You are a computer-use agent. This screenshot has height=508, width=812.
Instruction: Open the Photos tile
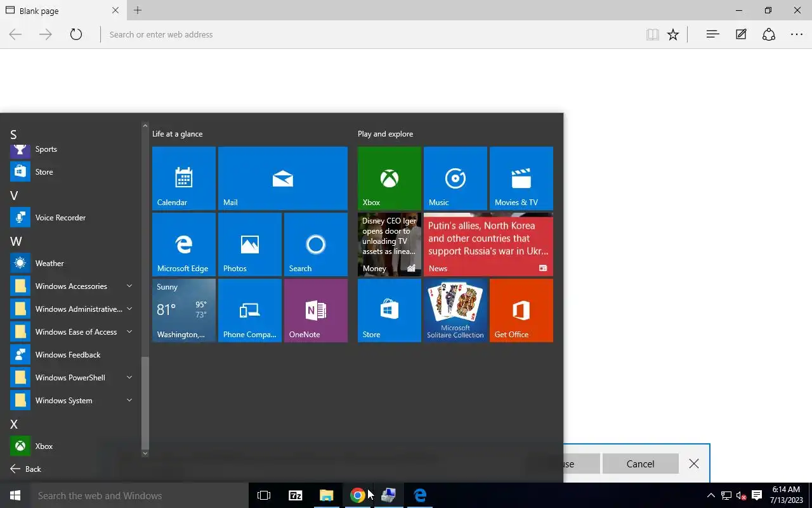click(250, 244)
